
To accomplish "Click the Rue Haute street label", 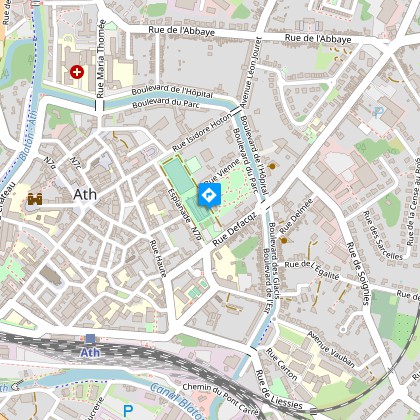I will pyautogui.click(x=158, y=259).
